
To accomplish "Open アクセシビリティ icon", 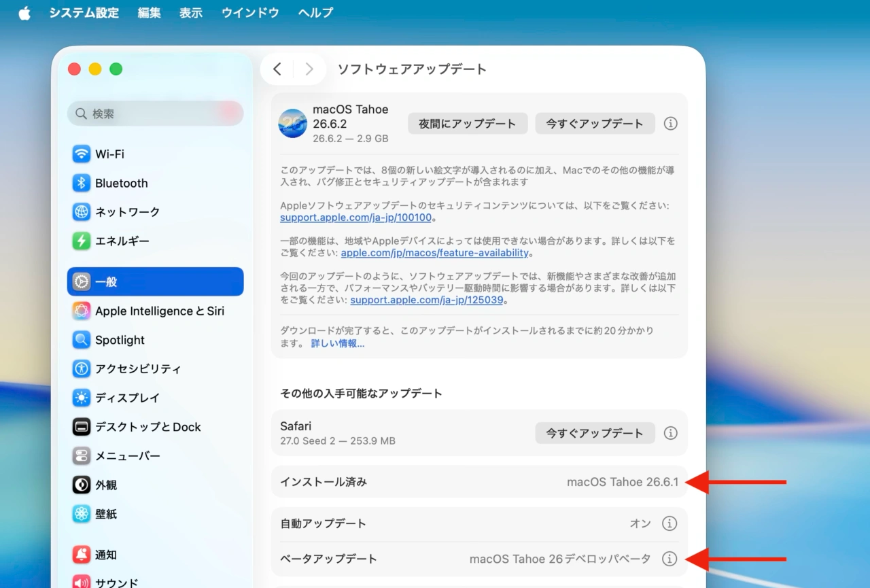I will pyautogui.click(x=82, y=368).
